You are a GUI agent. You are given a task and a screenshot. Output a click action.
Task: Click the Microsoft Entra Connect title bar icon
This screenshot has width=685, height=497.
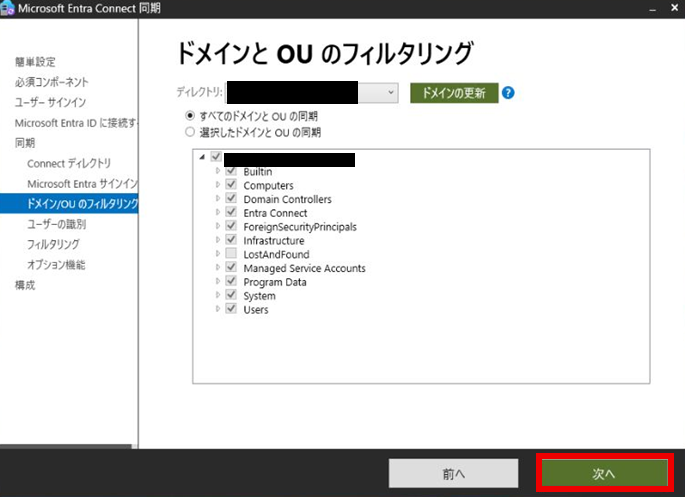9,9
